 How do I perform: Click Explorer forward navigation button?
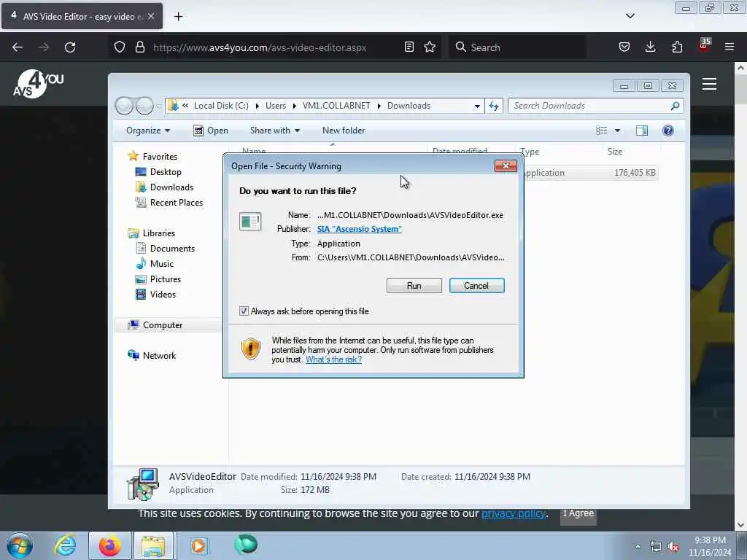144,106
